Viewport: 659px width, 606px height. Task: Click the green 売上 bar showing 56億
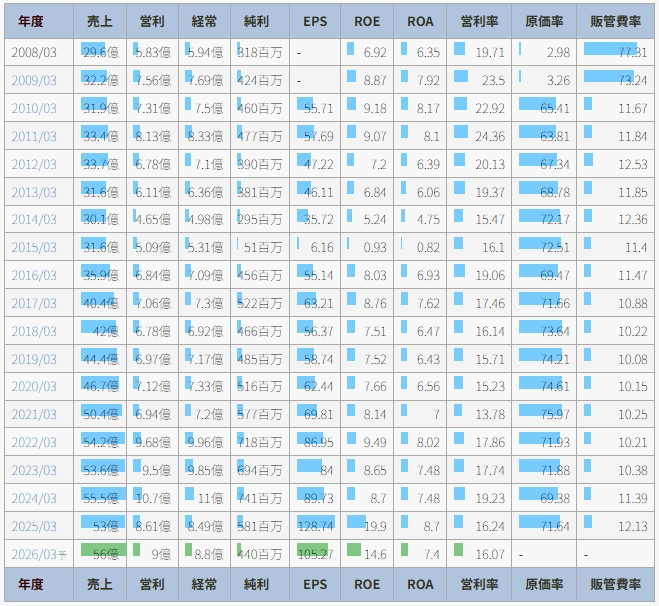click(x=100, y=553)
